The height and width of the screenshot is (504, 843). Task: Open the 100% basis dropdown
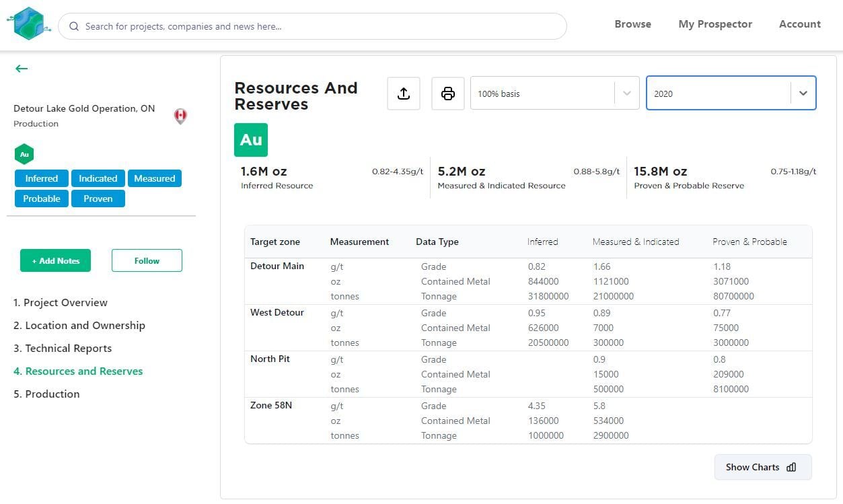coord(553,94)
